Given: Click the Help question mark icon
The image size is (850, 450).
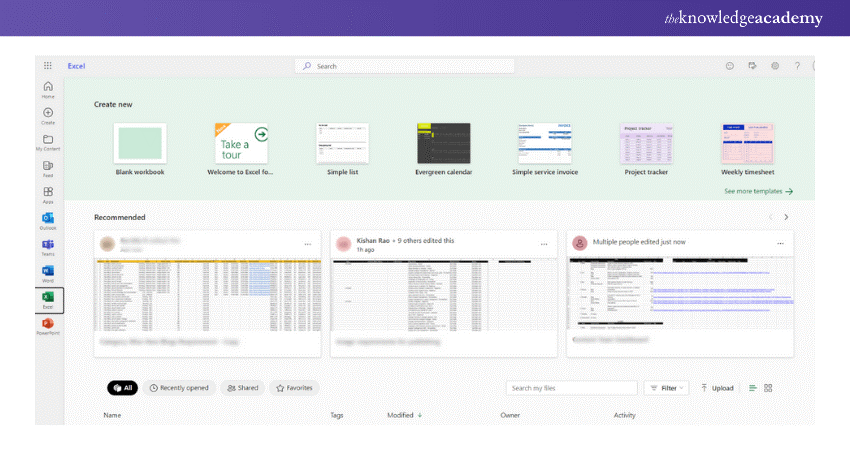Looking at the screenshot, I should point(797,66).
